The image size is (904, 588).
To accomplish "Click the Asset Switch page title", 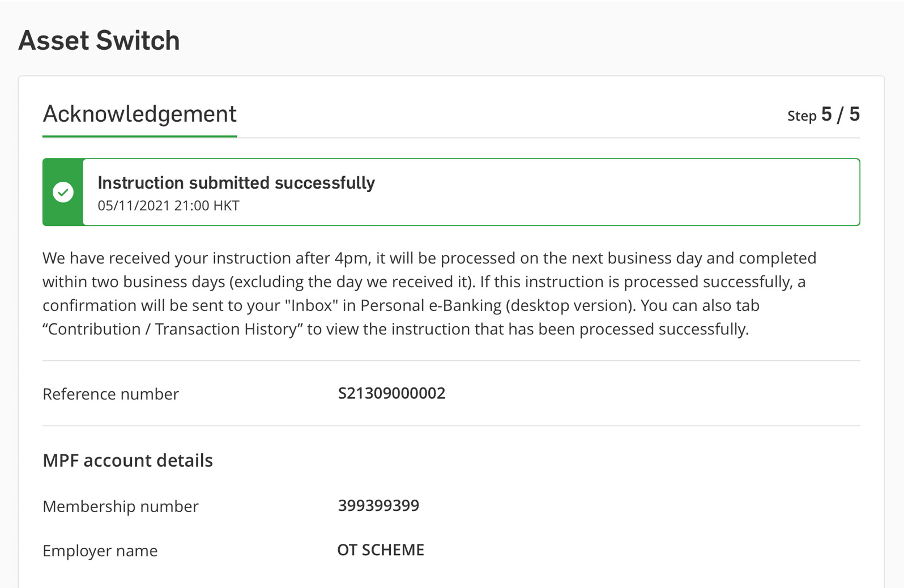I will 99,41.
